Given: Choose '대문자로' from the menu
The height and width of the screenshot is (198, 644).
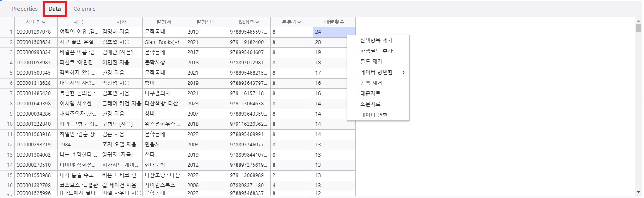Looking at the screenshot, I should (371, 93).
